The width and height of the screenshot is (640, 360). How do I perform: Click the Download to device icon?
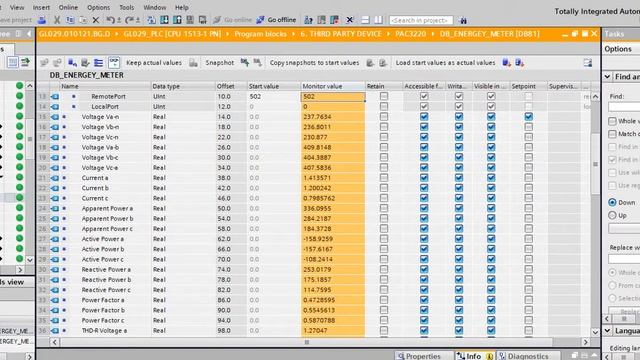pos(164,20)
